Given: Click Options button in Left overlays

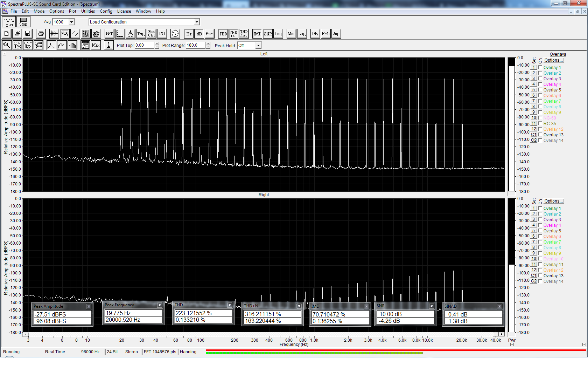Looking at the screenshot, I should click(553, 60).
